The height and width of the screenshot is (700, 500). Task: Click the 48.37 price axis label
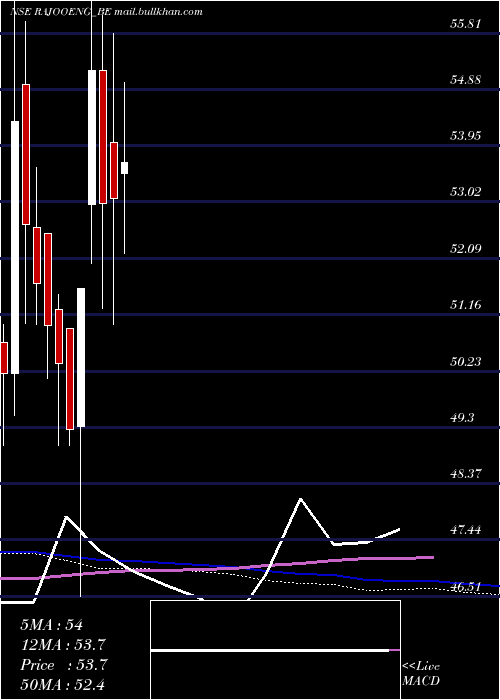[x=466, y=474]
